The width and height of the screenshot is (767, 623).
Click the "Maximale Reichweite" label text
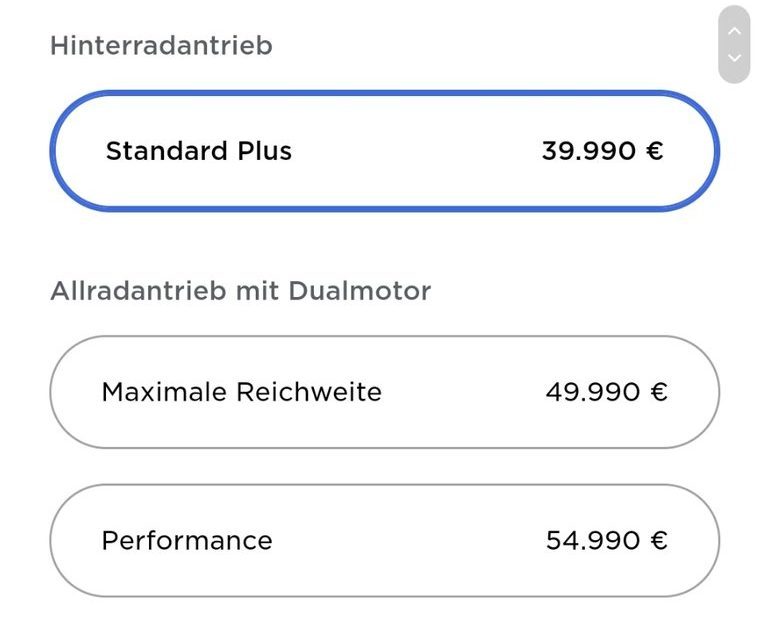click(x=241, y=391)
